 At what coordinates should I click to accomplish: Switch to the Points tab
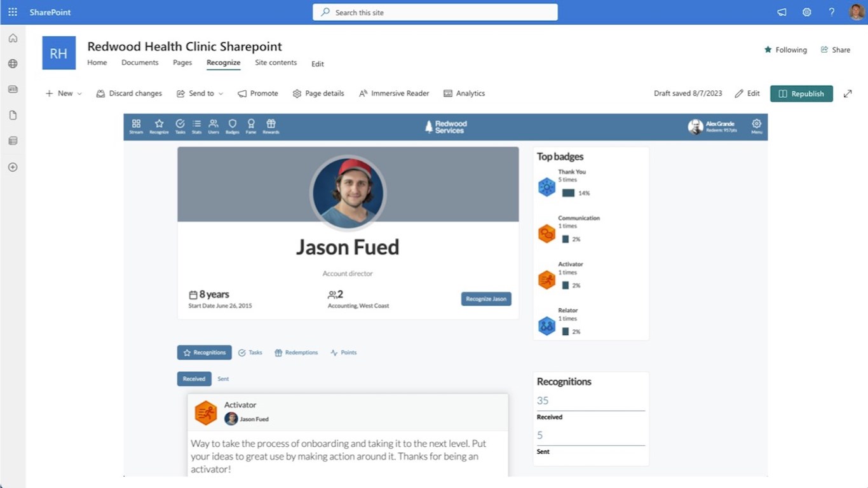[x=343, y=353]
